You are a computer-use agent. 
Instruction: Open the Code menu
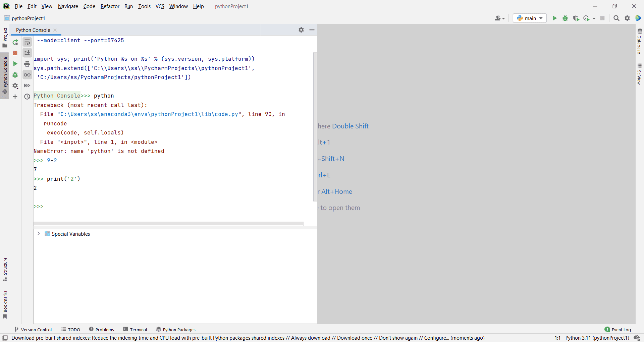tap(89, 6)
